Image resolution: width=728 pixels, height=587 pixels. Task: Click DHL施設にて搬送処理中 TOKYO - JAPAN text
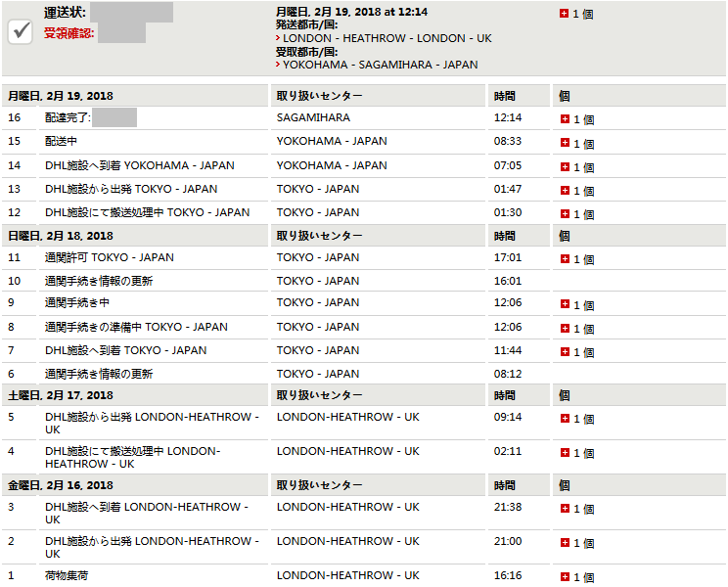pos(148,212)
